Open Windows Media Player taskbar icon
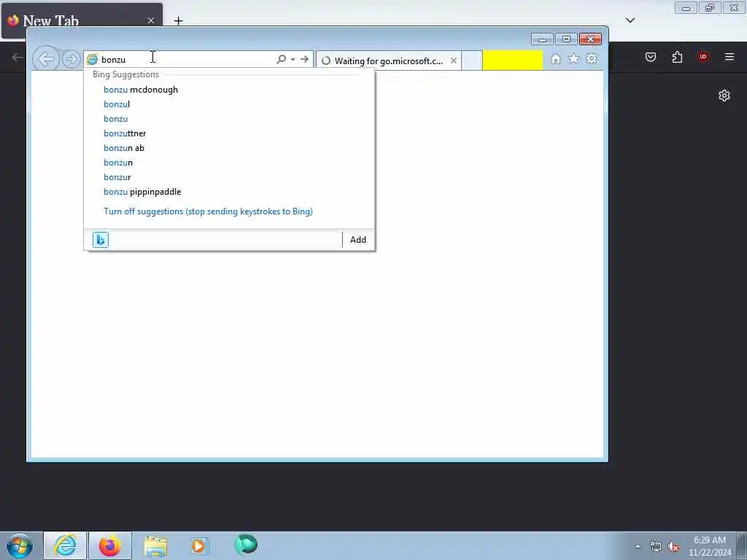Screen dimensions: 747x560 (200, 545)
